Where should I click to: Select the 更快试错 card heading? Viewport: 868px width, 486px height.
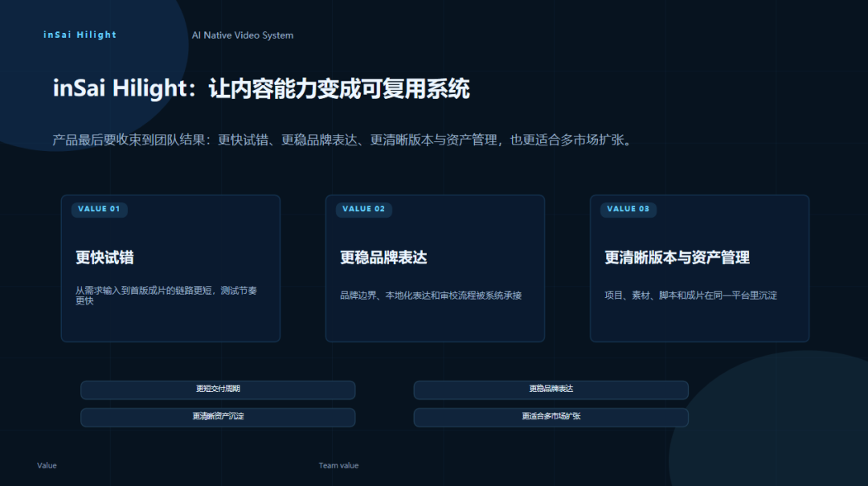point(104,258)
